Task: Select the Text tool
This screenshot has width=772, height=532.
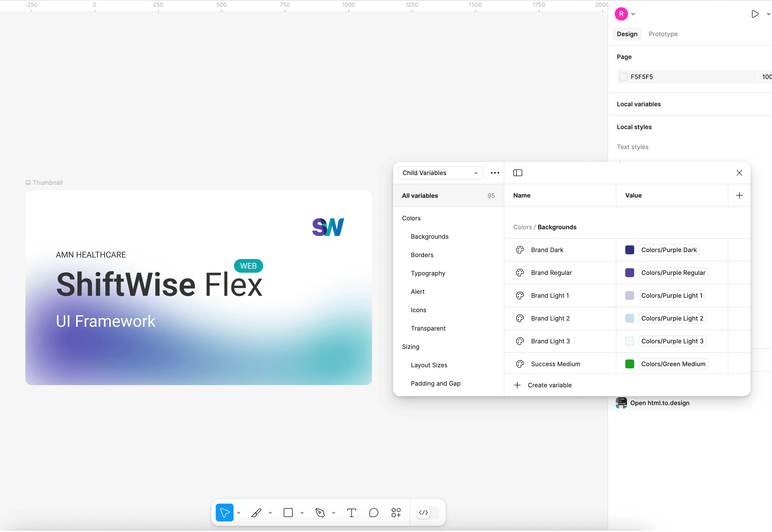Action: click(352, 513)
